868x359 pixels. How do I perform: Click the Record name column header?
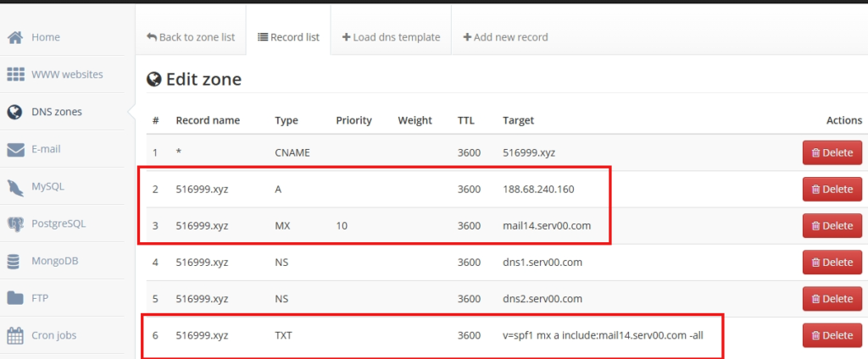208,120
